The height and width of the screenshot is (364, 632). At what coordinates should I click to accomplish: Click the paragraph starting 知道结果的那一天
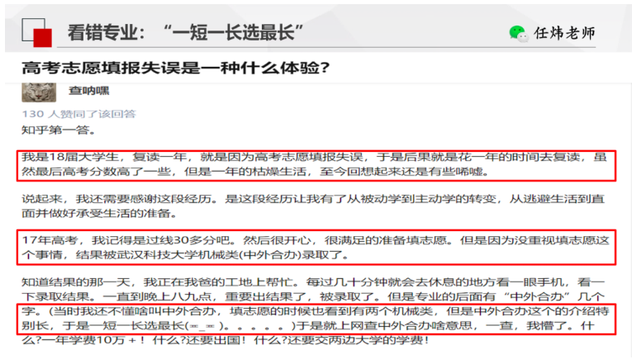[x=316, y=311]
